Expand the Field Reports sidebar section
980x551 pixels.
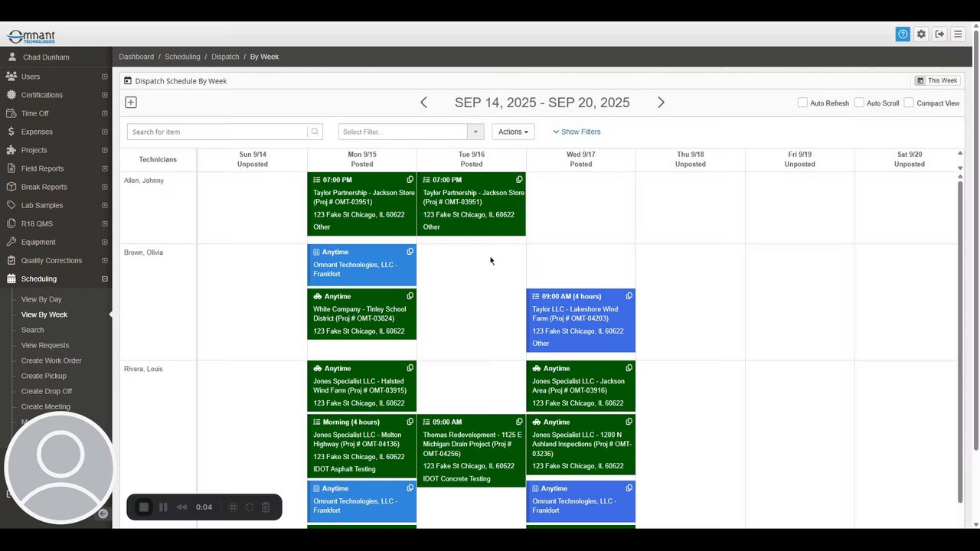pos(104,168)
